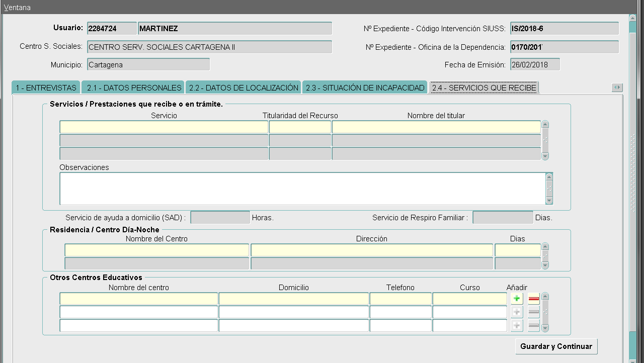Click red minus icon in first Otros Centros row
The image size is (644, 363).
(534, 299)
